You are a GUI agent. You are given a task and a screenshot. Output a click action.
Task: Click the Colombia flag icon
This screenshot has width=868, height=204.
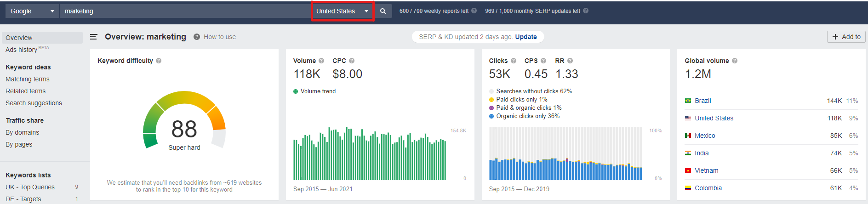[x=688, y=188]
